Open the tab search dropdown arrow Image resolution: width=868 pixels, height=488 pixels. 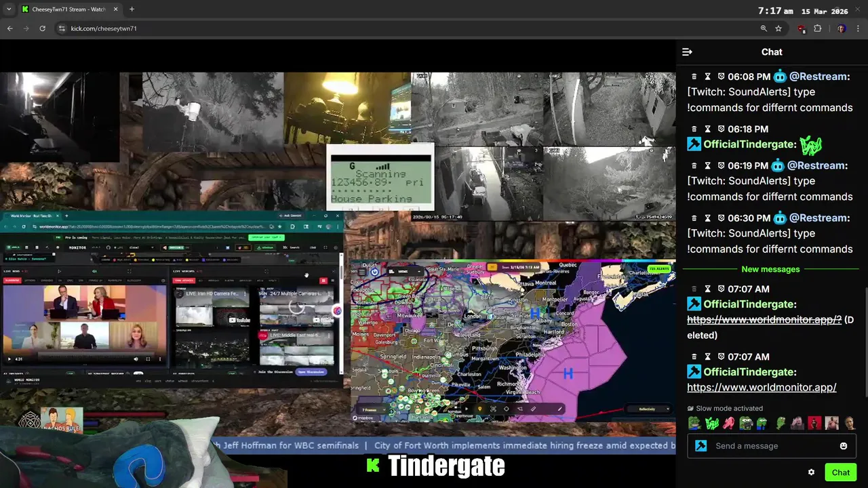[9, 9]
